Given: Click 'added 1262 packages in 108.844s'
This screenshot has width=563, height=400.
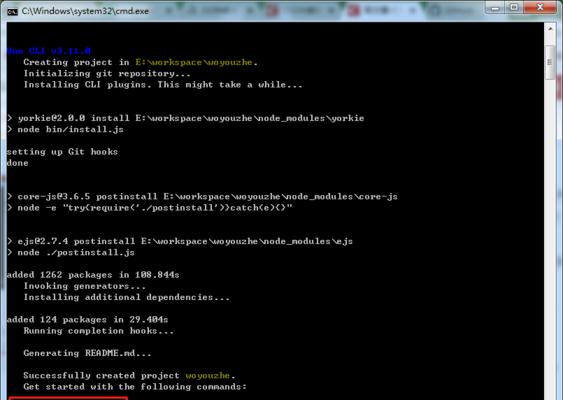Looking at the screenshot, I should click(93, 275).
